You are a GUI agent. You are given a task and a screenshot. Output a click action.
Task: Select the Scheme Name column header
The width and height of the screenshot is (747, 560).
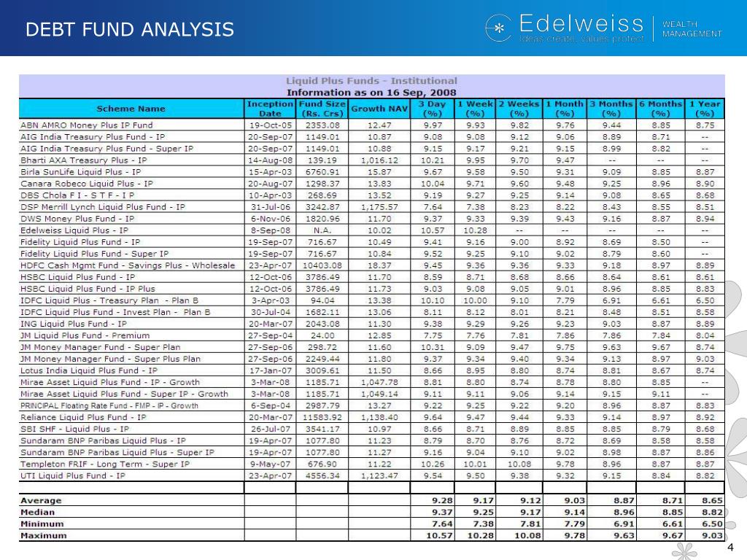pos(131,109)
